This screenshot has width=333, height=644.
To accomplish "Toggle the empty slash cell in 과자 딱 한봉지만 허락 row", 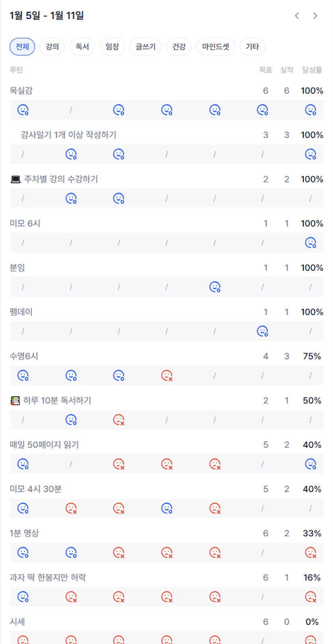I will [x=263, y=597].
